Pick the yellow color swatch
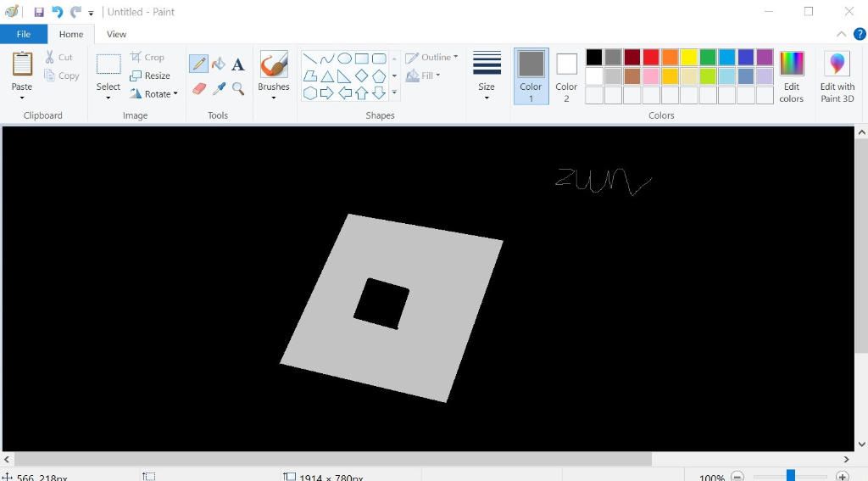Image resolution: width=868 pixels, height=481 pixels. pyautogui.click(x=688, y=57)
